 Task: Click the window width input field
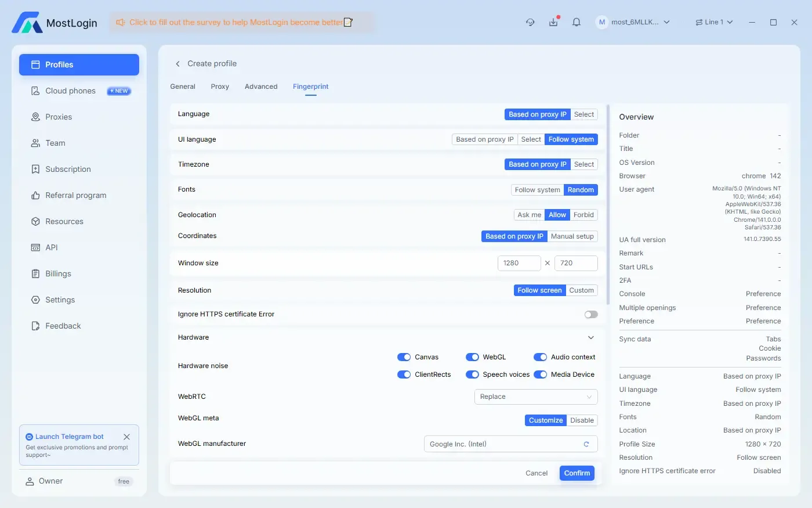click(x=519, y=263)
